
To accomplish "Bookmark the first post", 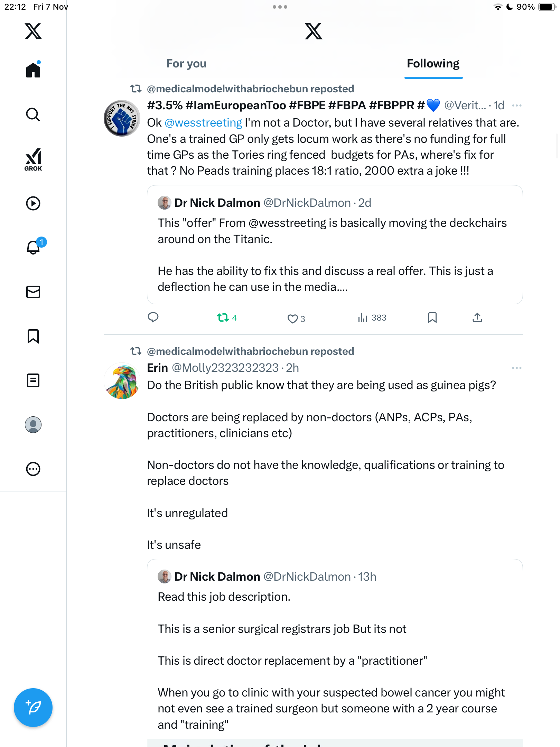I will 432,317.
